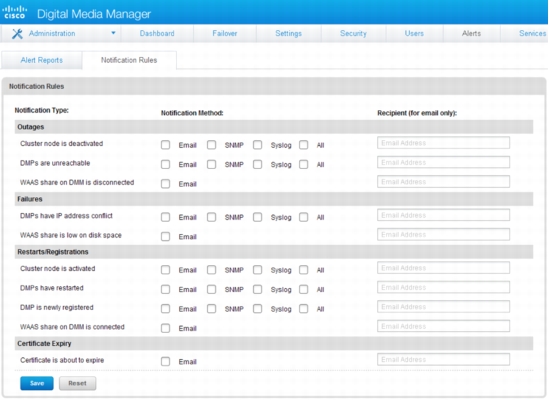Enable Syslog for Cluster node is activated

tap(257, 270)
